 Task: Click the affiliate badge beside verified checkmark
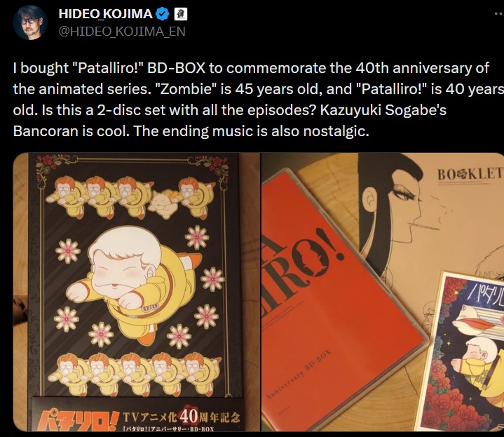click(180, 14)
